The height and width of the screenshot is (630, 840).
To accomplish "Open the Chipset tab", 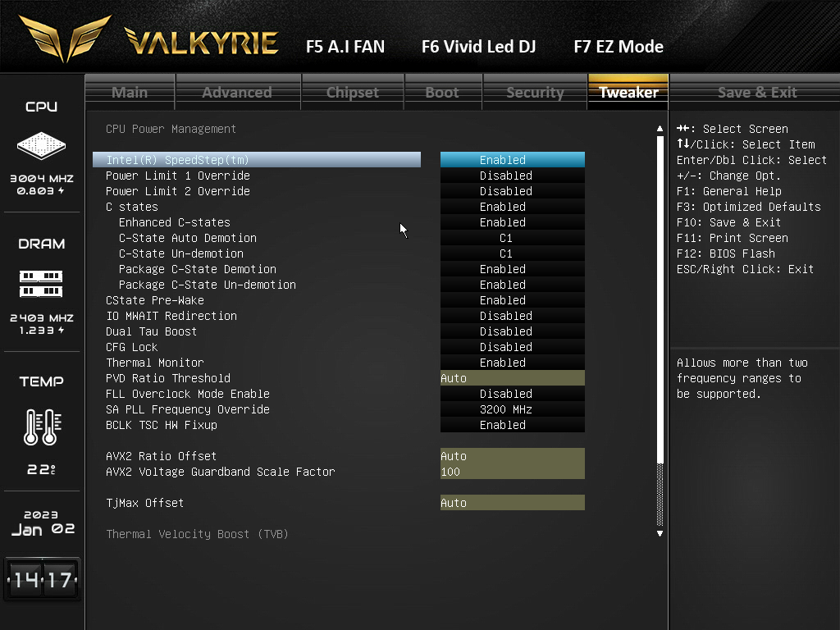I will [x=353, y=92].
